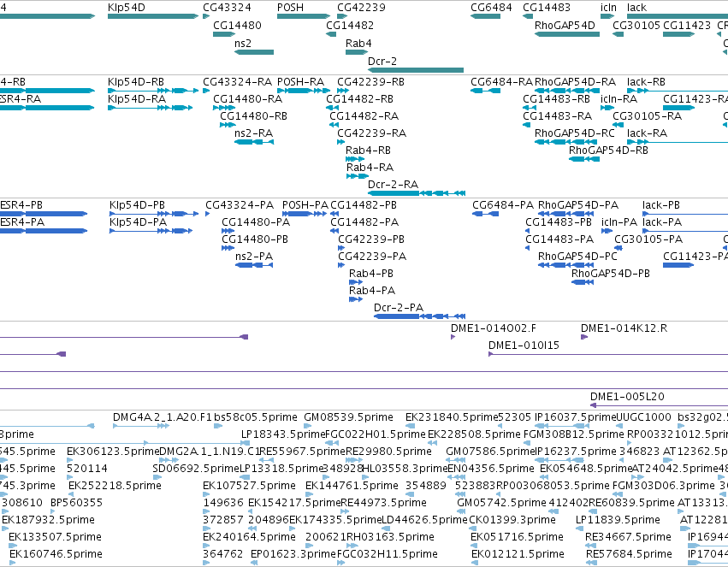Click the CG43324 gene label

227,8
